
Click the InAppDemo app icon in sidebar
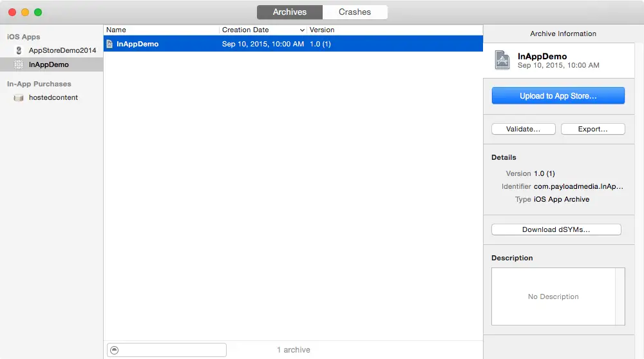tap(19, 64)
